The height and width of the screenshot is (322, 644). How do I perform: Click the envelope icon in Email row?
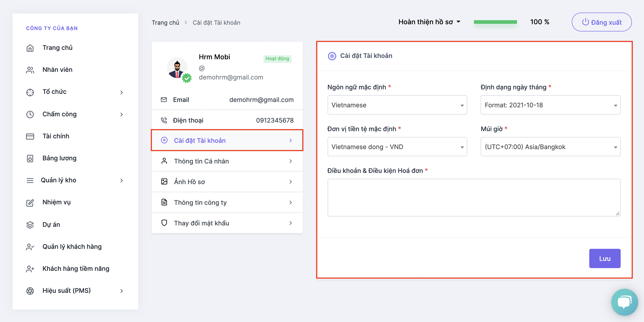click(x=164, y=99)
